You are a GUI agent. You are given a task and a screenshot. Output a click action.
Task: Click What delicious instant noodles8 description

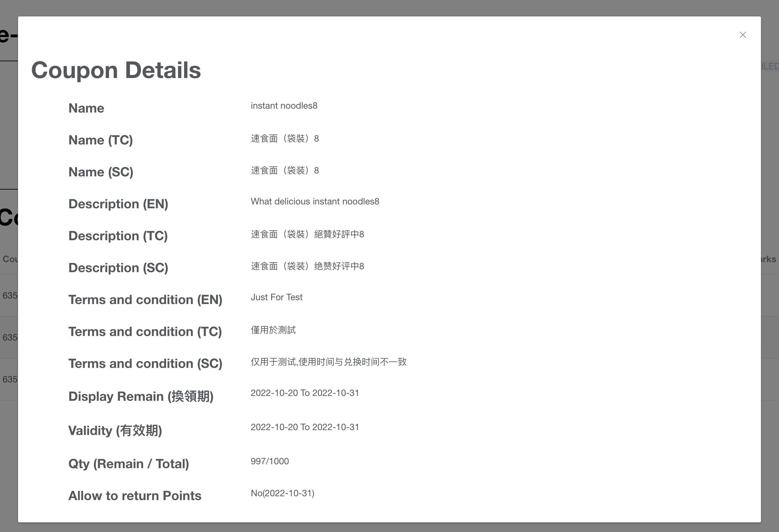315,202
